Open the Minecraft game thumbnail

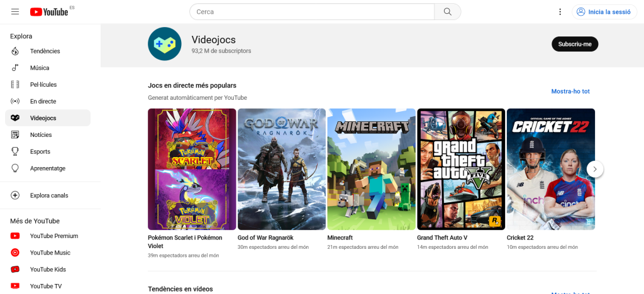(371, 169)
